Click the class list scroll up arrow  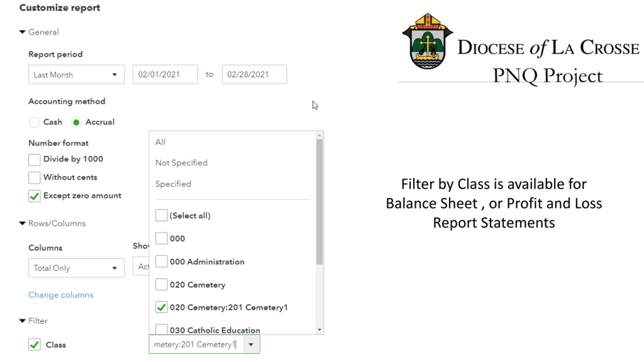click(x=319, y=135)
